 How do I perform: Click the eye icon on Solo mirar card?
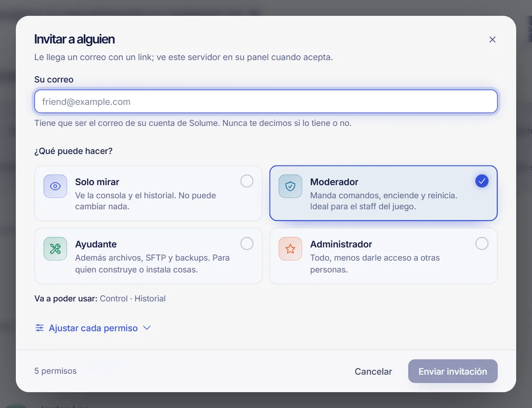[x=55, y=186]
